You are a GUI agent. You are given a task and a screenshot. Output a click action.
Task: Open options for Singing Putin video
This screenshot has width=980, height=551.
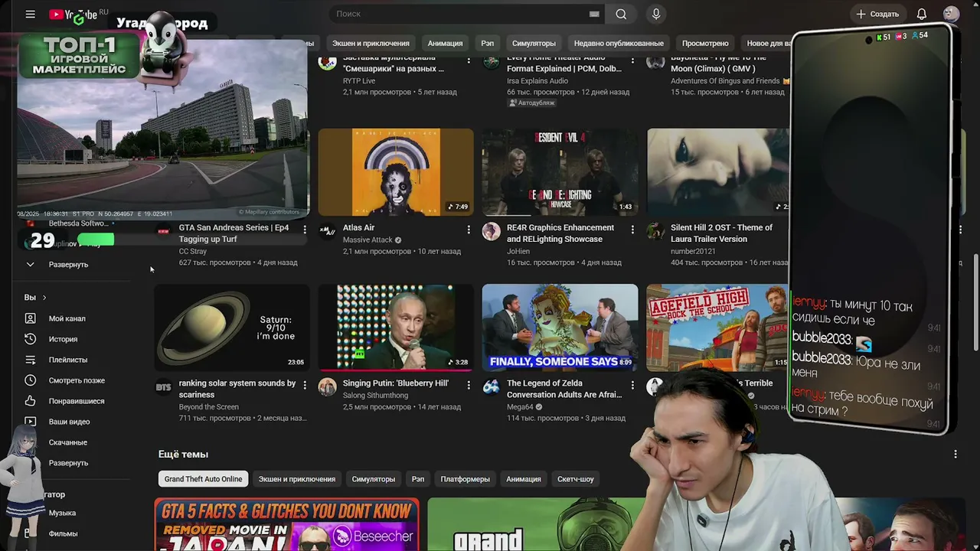(469, 385)
